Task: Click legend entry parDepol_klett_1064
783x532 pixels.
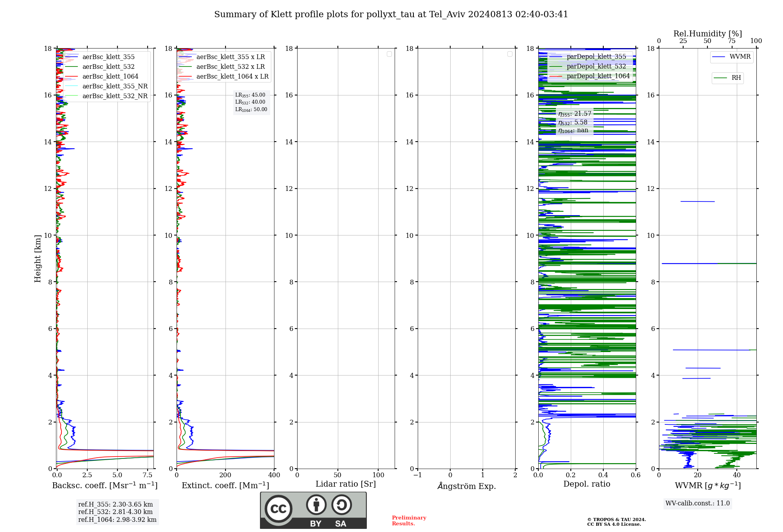Action: (590, 76)
